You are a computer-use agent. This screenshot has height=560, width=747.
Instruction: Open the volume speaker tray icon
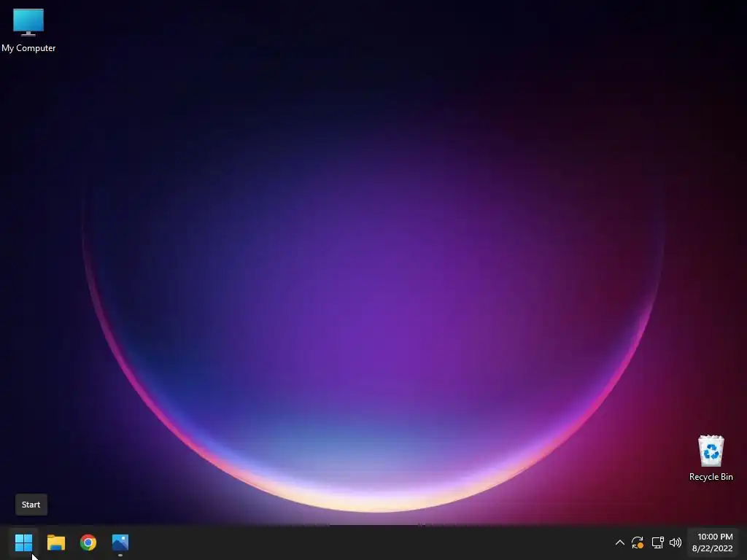(676, 542)
